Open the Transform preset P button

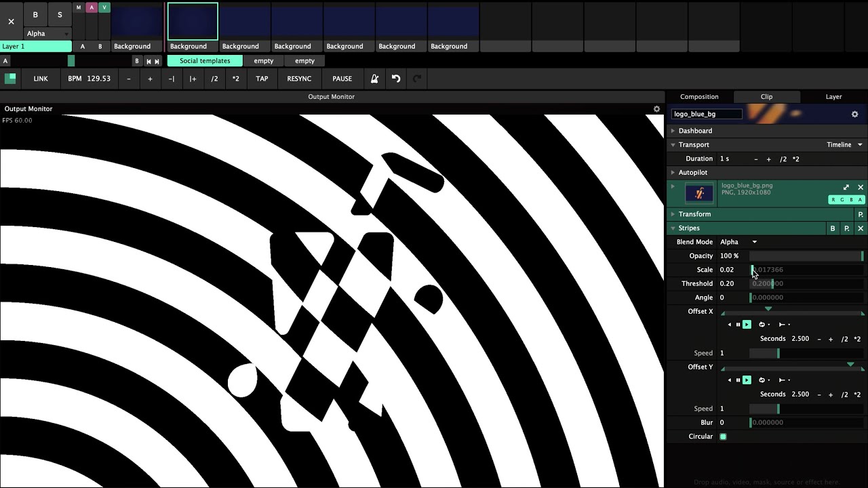point(861,214)
